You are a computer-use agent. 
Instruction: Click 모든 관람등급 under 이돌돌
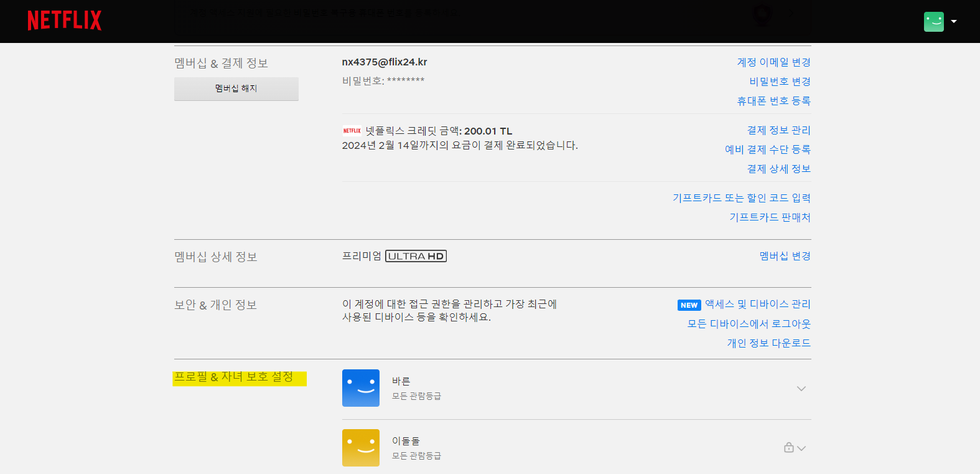pos(416,456)
